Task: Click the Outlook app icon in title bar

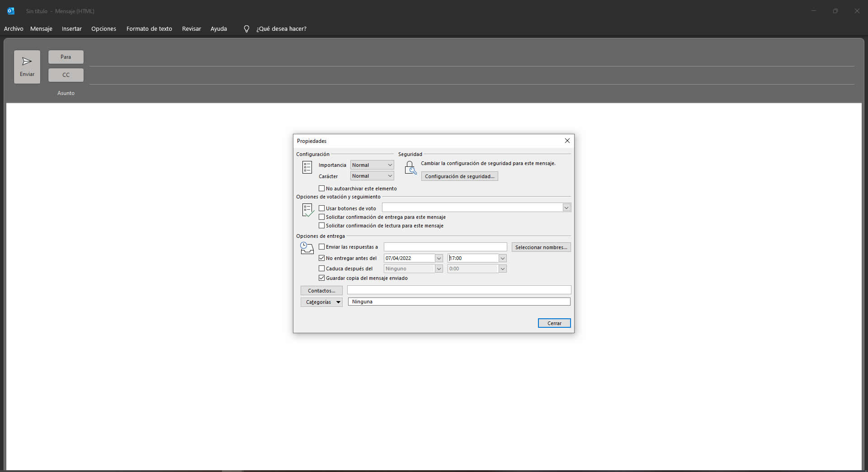Action: [x=11, y=11]
